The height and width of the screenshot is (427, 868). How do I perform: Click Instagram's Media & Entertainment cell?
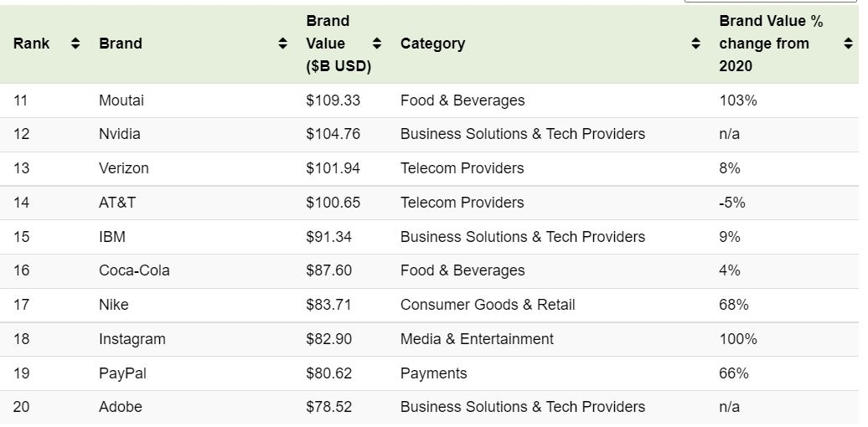pyautogui.click(x=477, y=339)
